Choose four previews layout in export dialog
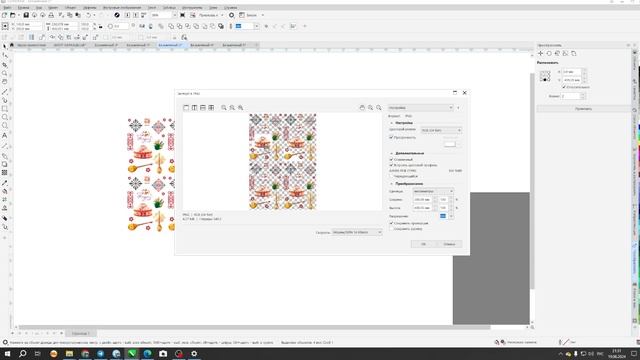This screenshot has width=640, height=360. tap(211, 107)
